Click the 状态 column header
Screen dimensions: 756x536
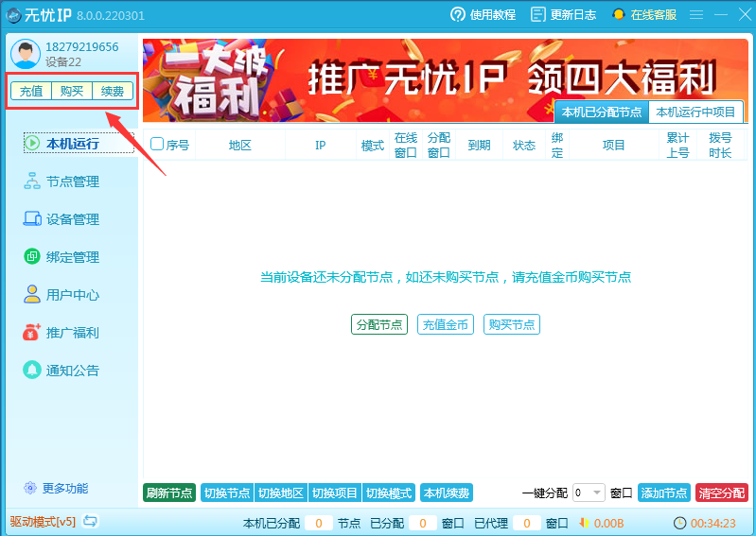point(524,145)
